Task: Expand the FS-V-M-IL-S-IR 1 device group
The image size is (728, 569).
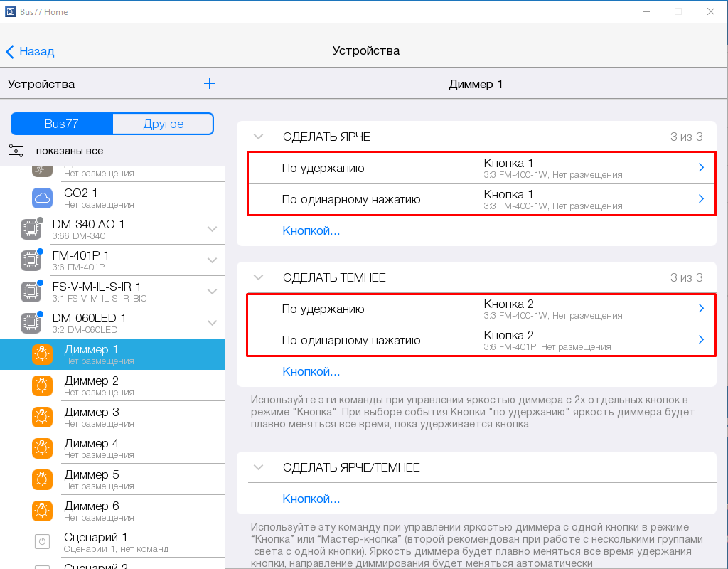Action: pyautogui.click(x=212, y=292)
